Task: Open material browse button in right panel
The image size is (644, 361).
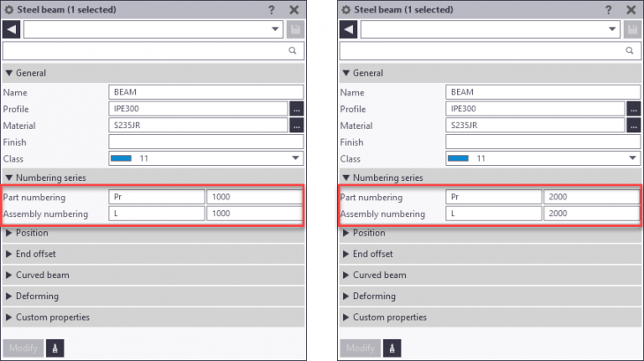Action: point(633,125)
